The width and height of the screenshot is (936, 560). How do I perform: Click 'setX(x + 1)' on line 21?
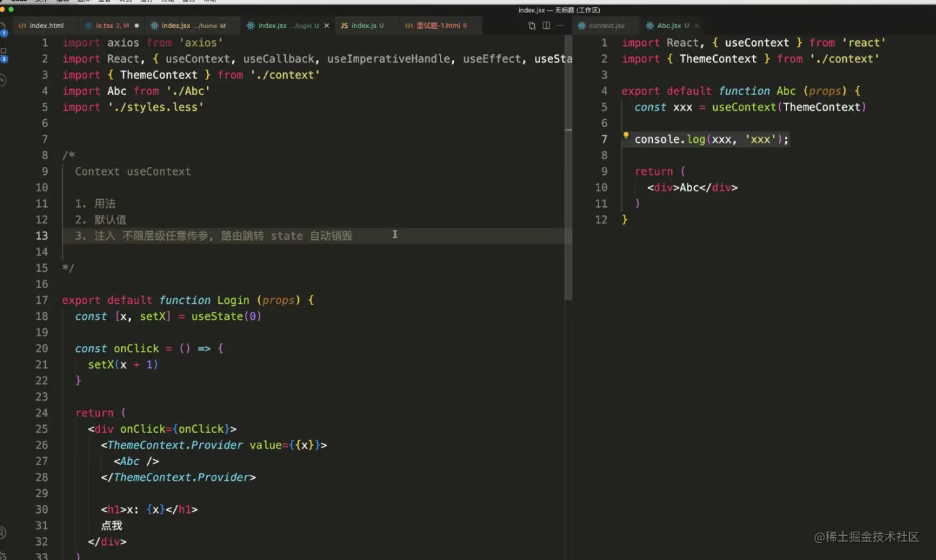pyautogui.click(x=123, y=364)
